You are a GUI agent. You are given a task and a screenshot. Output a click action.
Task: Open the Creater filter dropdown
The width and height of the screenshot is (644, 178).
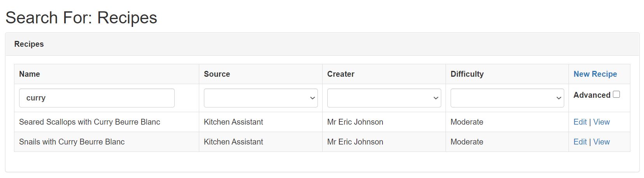click(x=384, y=98)
